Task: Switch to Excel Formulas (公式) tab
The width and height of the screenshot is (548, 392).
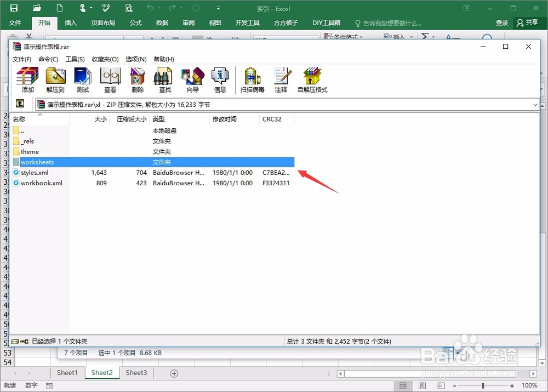Action: (x=135, y=22)
